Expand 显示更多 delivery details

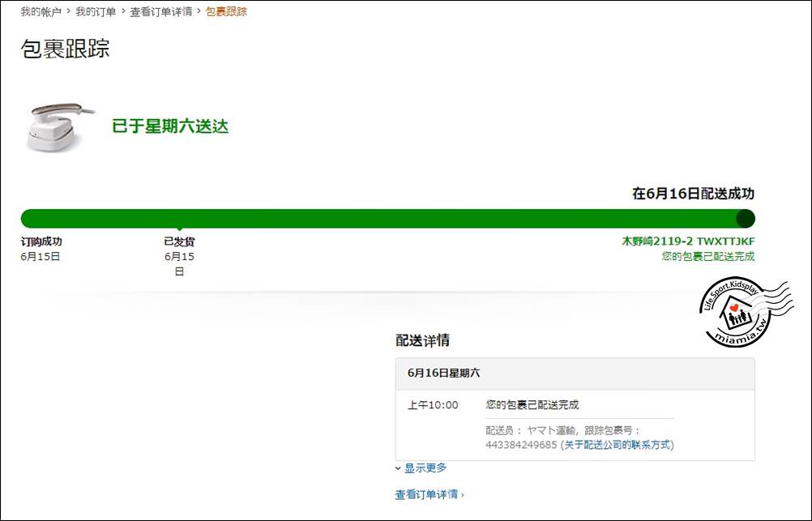point(425,468)
